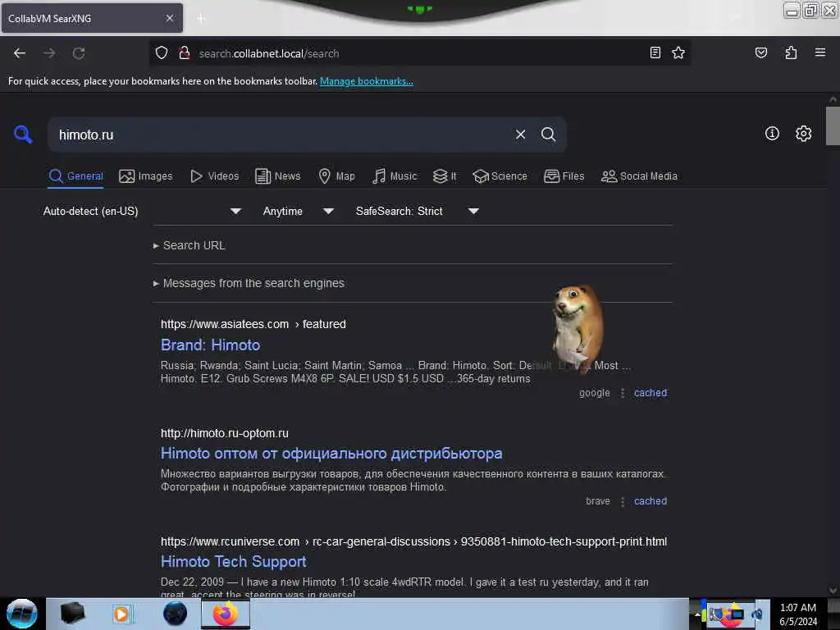Open the Extensions puzzle icon
Viewport: 840px width, 630px height.
point(791,52)
